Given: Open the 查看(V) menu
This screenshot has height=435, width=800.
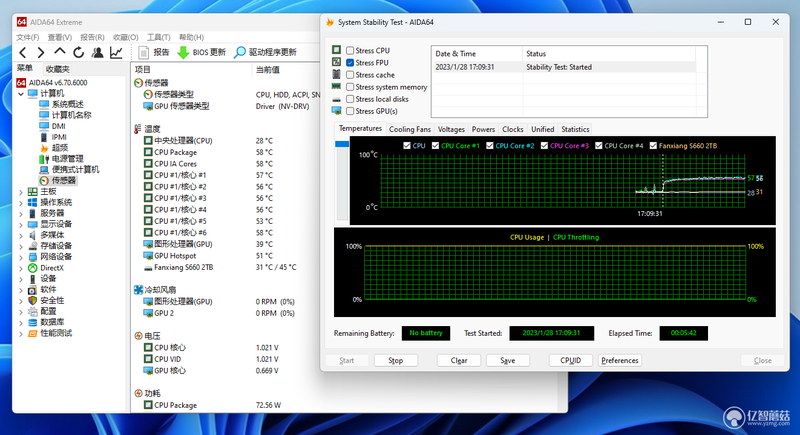Looking at the screenshot, I should click(x=60, y=37).
